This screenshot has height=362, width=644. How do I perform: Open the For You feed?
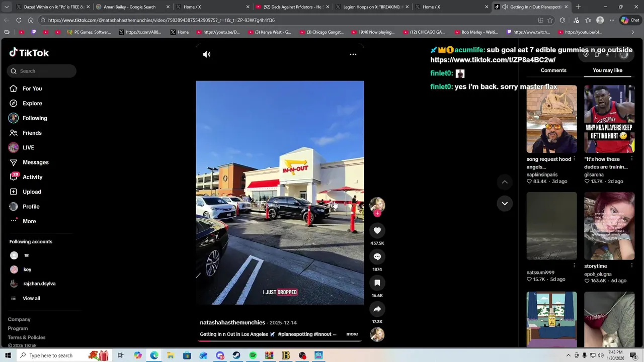tap(32, 88)
